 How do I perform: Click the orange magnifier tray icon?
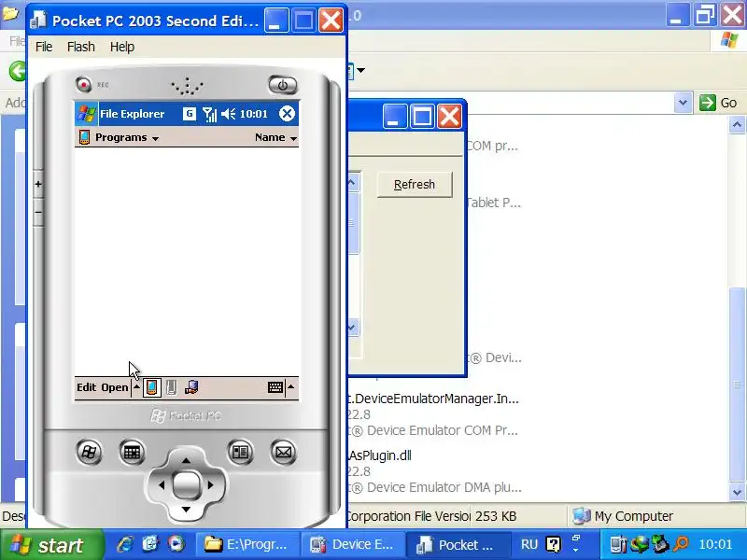pyautogui.click(x=682, y=544)
